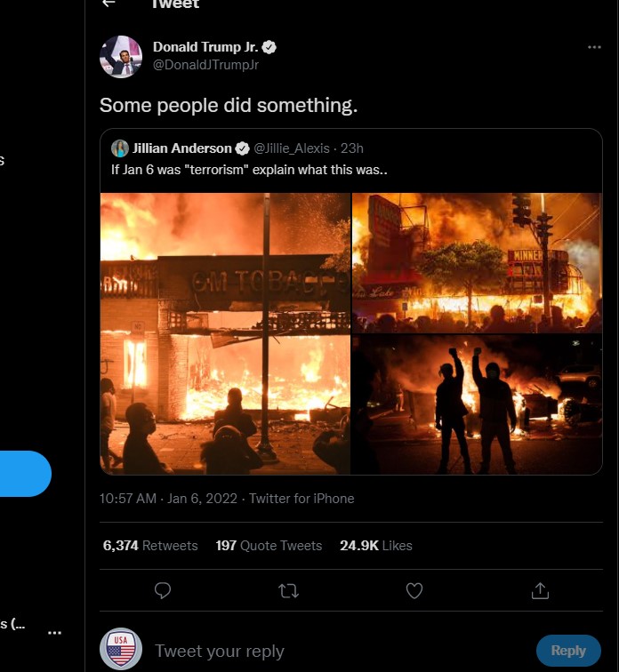Click the sidebar account more options dots
This screenshot has width=619, height=672.
click(54, 632)
